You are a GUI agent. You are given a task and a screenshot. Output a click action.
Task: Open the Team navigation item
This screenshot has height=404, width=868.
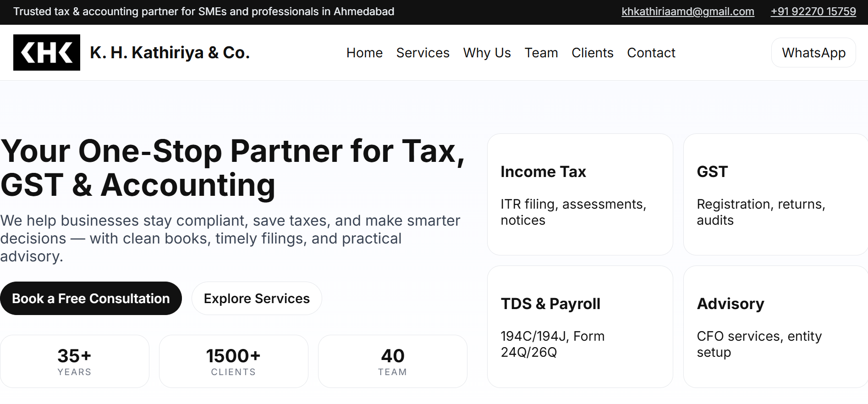point(541,53)
